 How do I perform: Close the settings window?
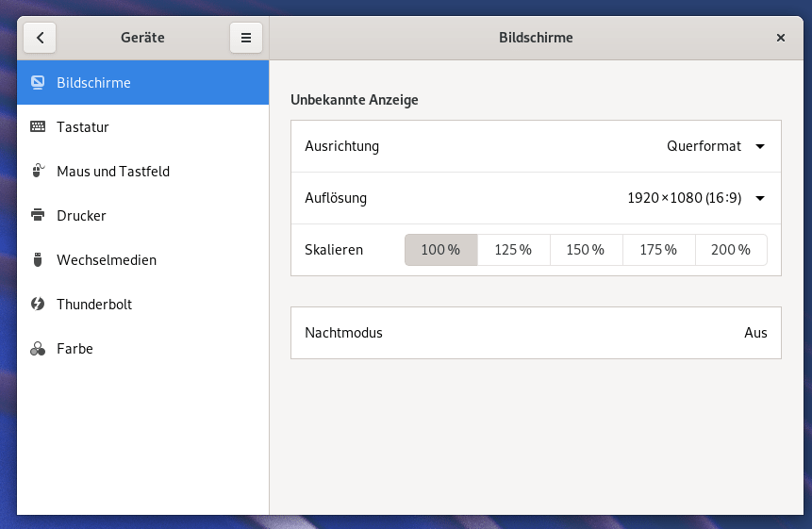tap(781, 38)
